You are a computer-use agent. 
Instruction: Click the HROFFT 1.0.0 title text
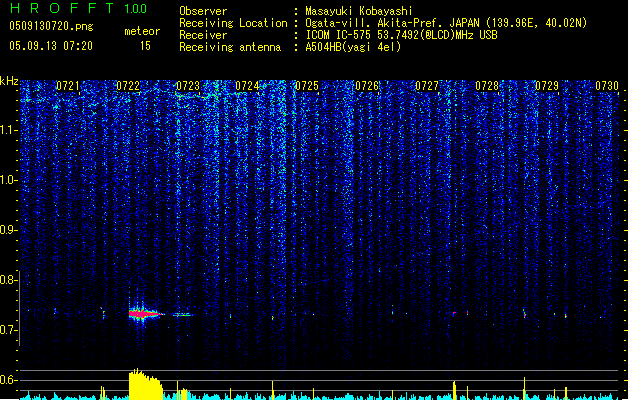[x=79, y=8]
